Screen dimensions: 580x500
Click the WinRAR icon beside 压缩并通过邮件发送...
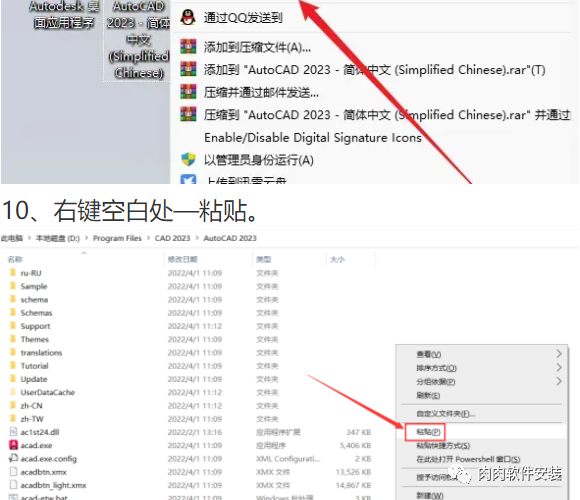point(188,92)
